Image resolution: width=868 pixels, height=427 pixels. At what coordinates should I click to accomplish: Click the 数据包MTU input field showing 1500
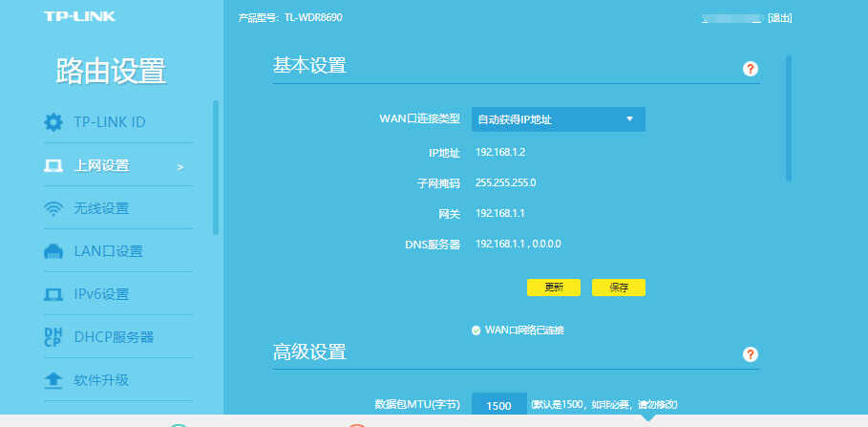point(499,405)
